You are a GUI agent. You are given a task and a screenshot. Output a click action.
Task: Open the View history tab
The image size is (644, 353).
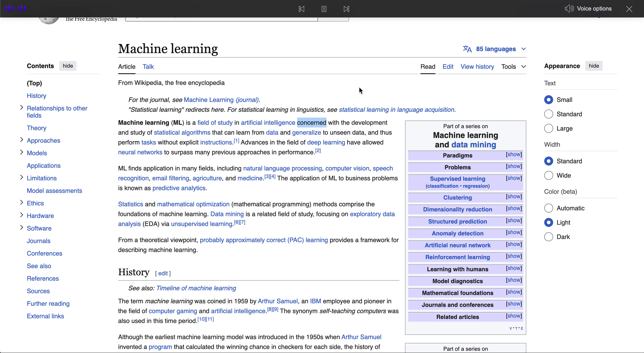[477, 67]
